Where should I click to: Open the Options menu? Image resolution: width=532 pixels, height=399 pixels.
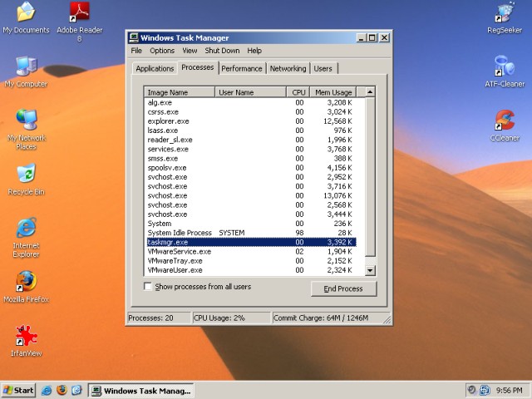(162, 51)
